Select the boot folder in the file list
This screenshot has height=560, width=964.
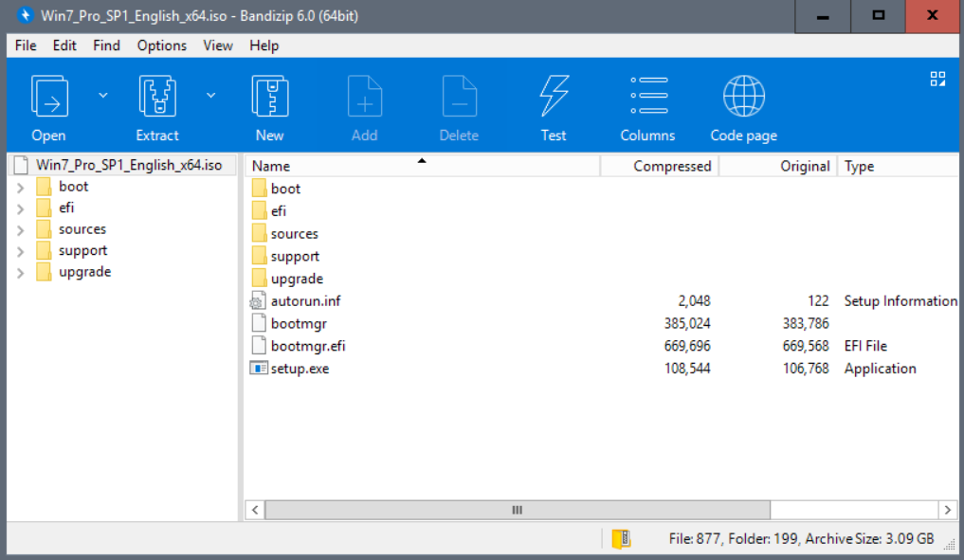click(x=285, y=189)
